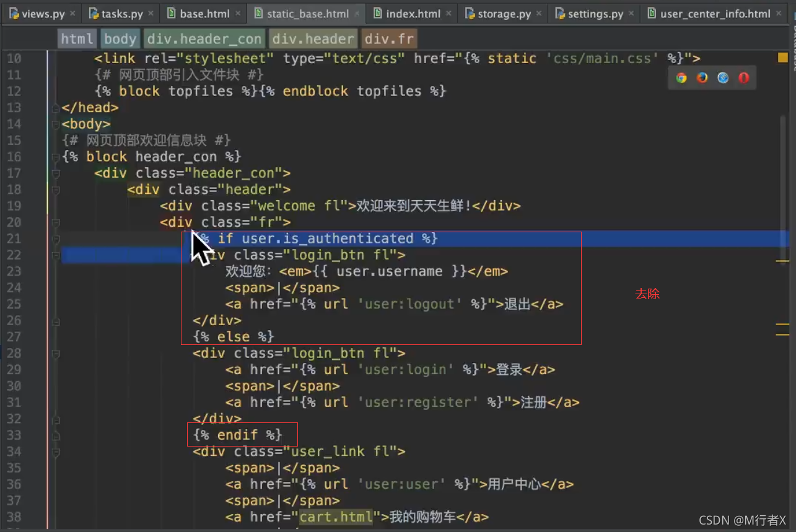
Task: Click line number 16 in gutter
Action: [x=14, y=157]
